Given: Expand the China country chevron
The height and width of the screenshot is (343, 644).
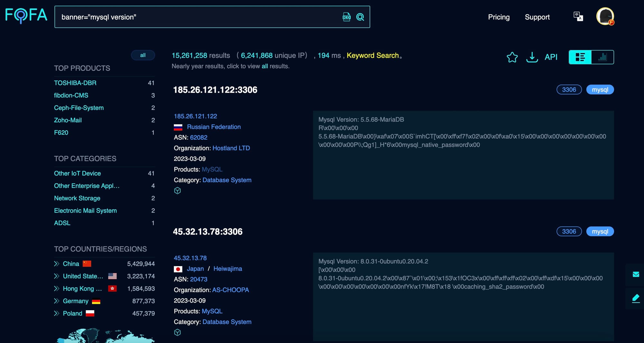Looking at the screenshot, I should (57, 264).
